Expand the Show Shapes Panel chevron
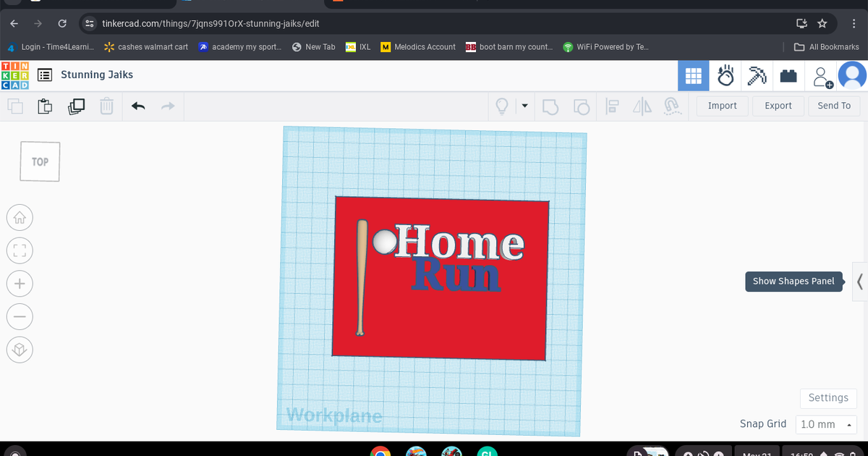 861,282
